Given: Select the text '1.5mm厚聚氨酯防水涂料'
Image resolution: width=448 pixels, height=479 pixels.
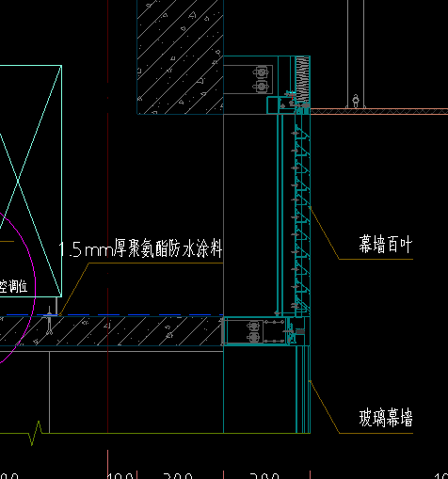Looking at the screenshot, I should coord(140,248).
